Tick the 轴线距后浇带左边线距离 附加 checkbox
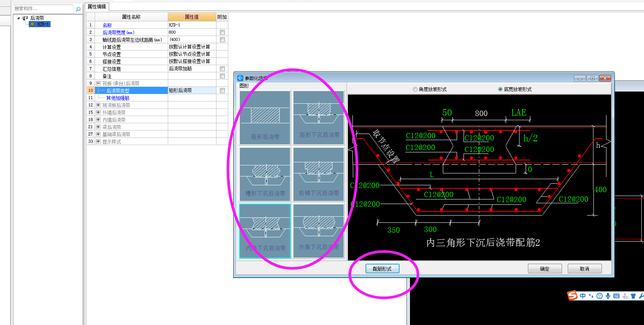This screenshot has height=325, width=644. [x=222, y=40]
